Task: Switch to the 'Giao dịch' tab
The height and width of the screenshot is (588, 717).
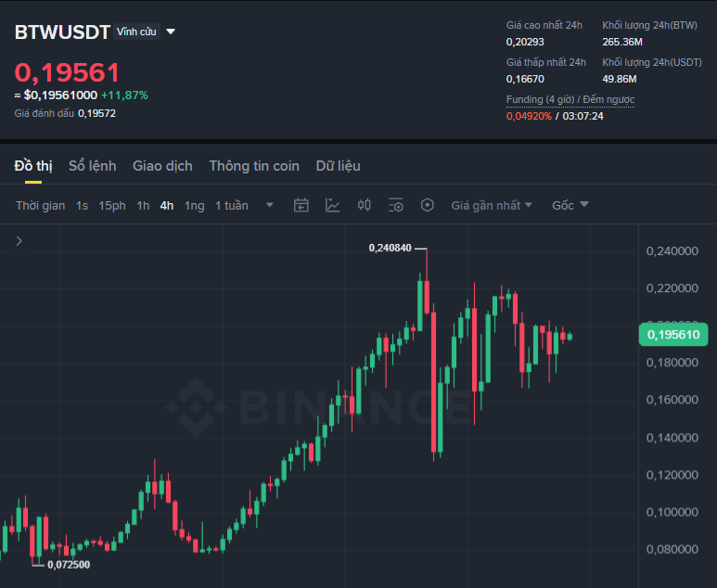Action: click(162, 166)
